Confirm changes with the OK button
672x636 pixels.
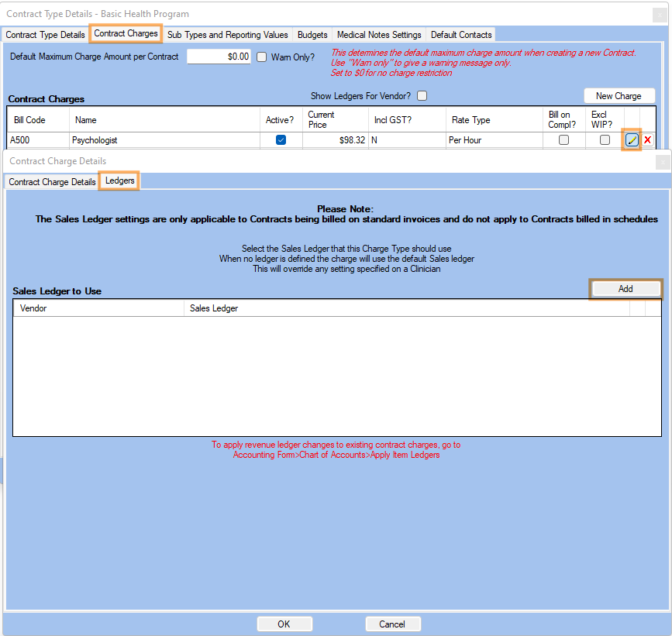pos(284,624)
